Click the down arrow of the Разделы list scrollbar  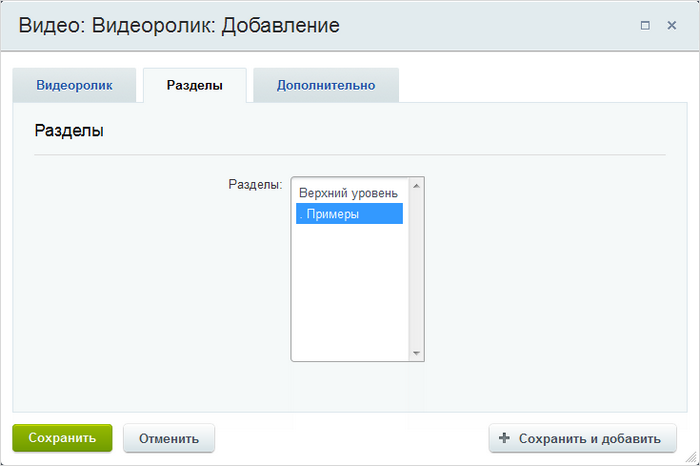(x=416, y=353)
